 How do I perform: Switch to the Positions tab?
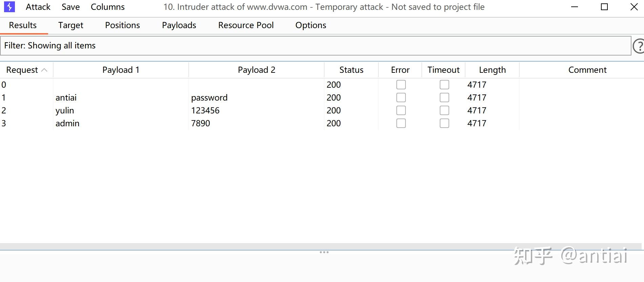122,25
